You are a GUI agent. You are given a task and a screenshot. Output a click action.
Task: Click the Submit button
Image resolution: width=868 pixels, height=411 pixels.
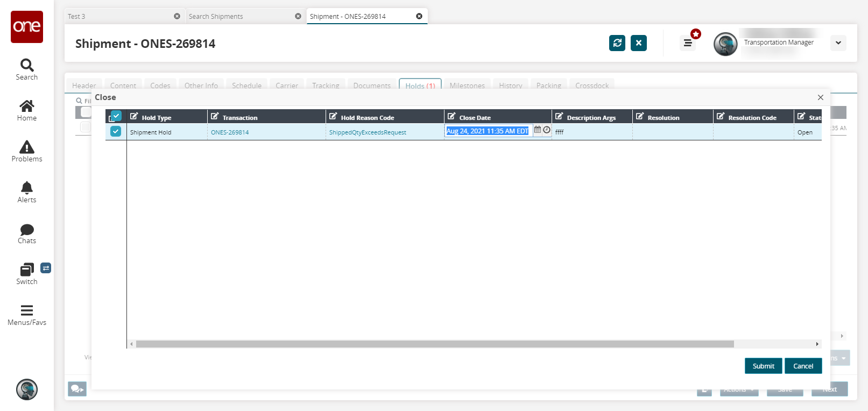[x=764, y=366]
